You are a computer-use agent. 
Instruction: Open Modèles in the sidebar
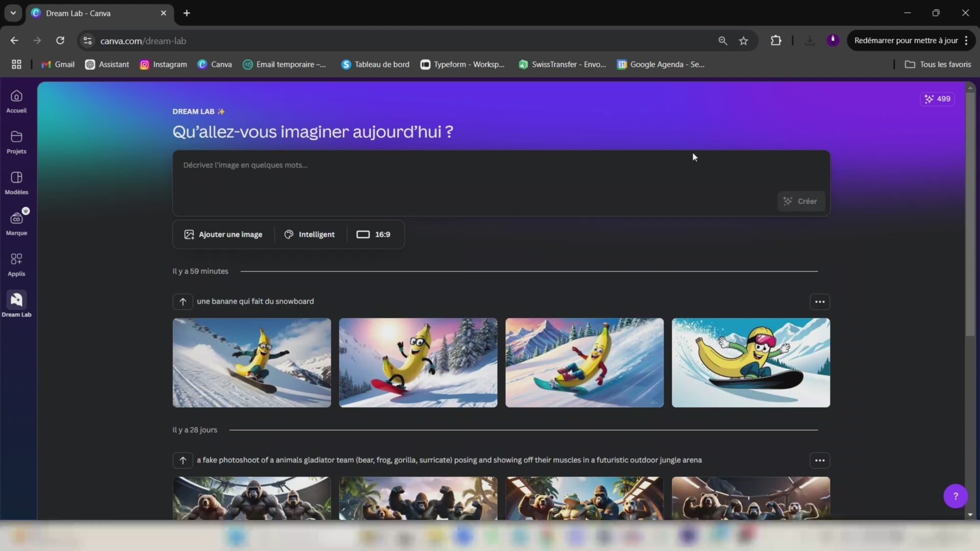coord(16,183)
